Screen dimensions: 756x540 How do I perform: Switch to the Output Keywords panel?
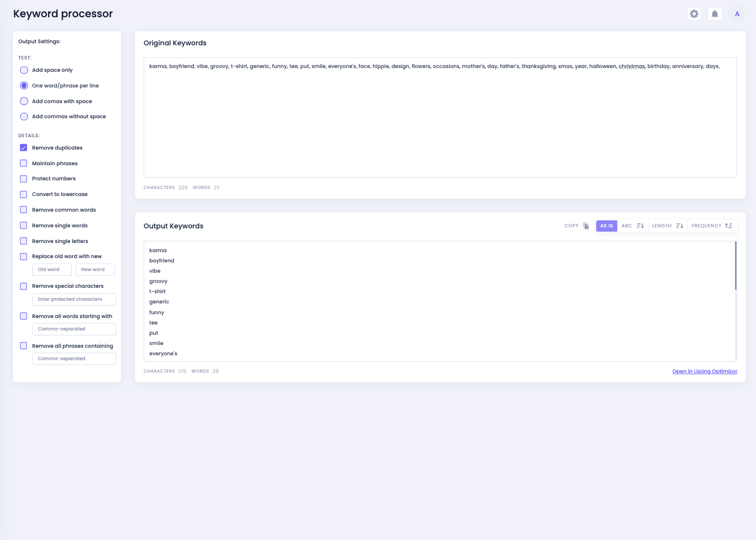(173, 226)
